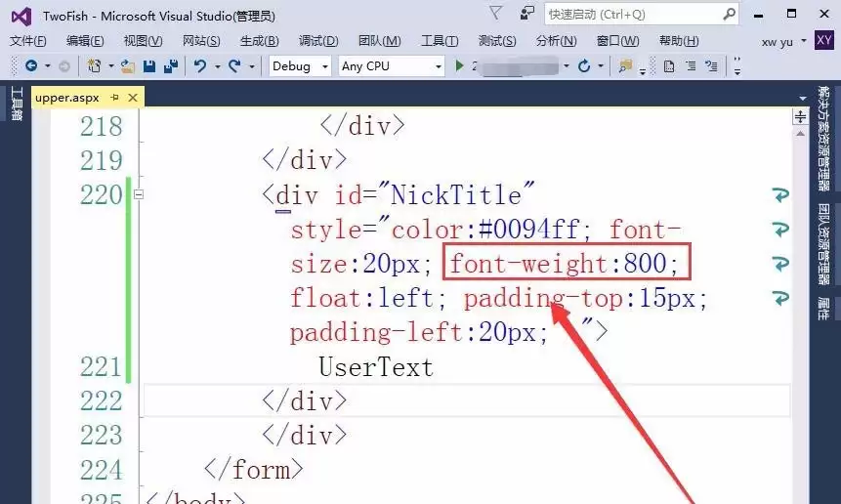Image resolution: width=841 pixels, height=504 pixels.
Task: Open the toolbar overflow options button
Action: (737, 66)
